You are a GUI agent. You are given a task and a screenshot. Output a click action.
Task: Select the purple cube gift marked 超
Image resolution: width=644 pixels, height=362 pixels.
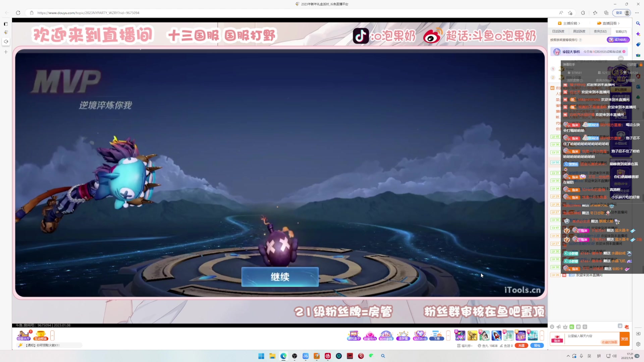click(521, 335)
